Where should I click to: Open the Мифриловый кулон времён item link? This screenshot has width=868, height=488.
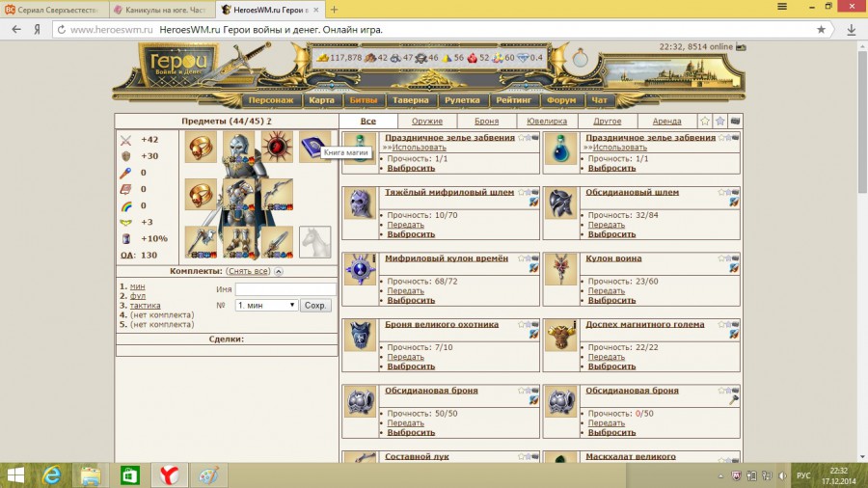pos(447,258)
